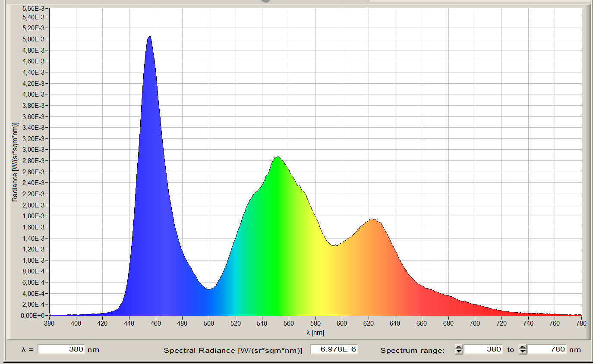Click the 'Spectral Radiance [W/(sr*sqm*nm)]' label

(233, 350)
